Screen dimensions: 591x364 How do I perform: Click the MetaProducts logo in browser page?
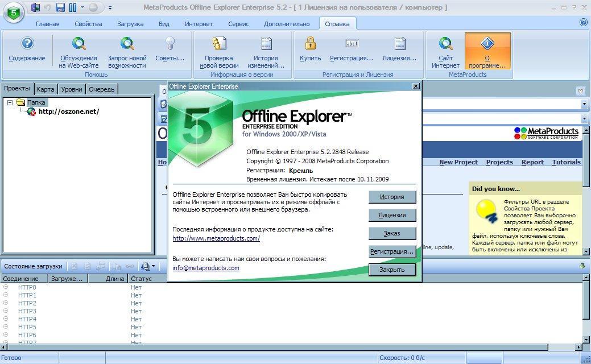click(545, 133)
